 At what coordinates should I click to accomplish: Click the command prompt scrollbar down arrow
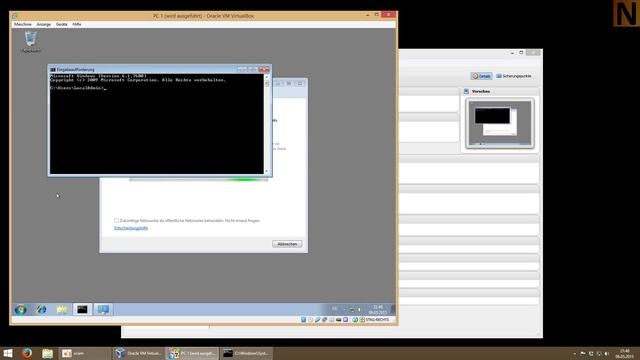(267, 171)
